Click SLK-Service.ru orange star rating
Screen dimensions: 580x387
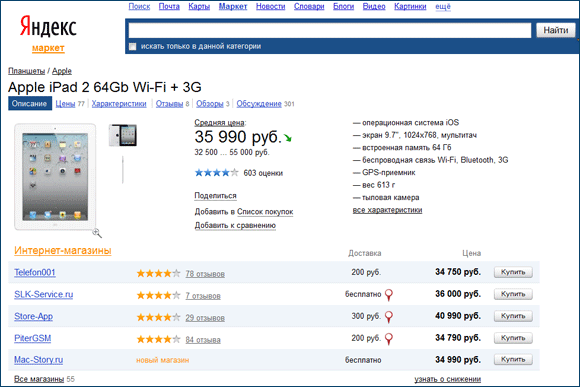[158, 295]
